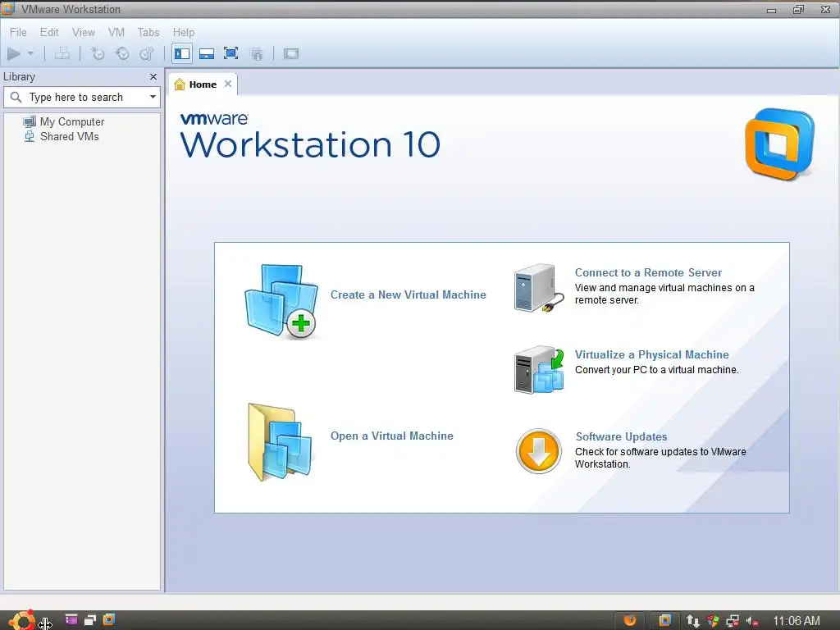The image size is (840, 630).
Task: Click the Open a Virtual Machine link
Action: [x=391, y=436]
